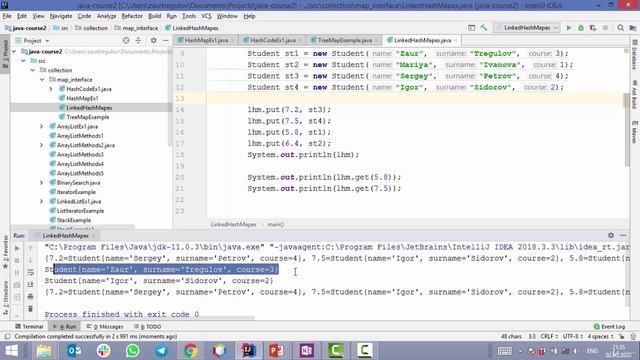Clear Run console with trash icon
Image resolution: width=640 pixels, height=360 pixels.
pos(31,309)
